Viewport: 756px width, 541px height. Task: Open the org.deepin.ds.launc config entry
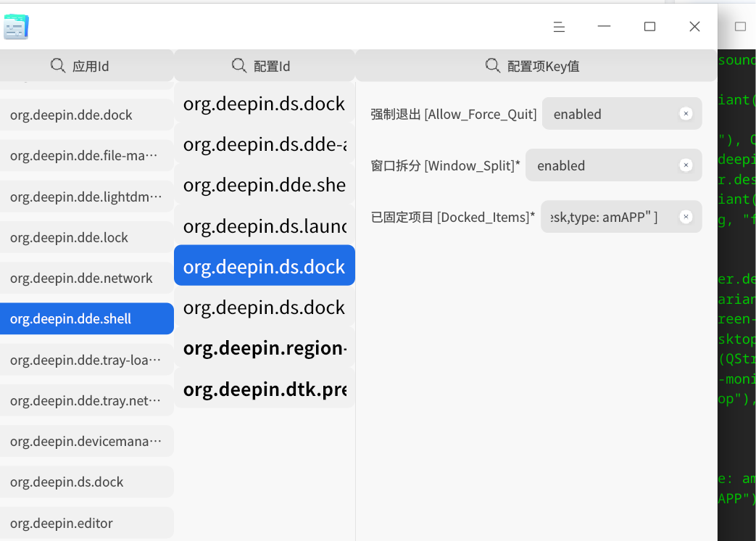coord(265,226)
